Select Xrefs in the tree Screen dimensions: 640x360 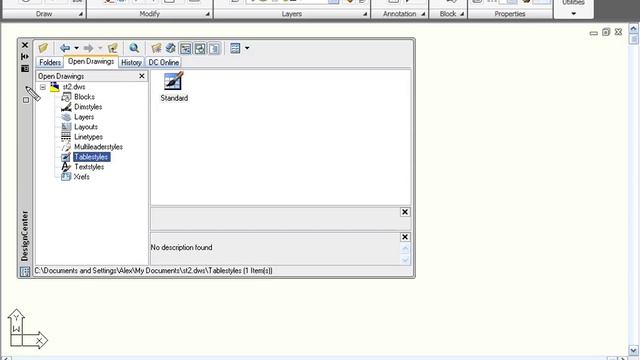tap(81, 177)
